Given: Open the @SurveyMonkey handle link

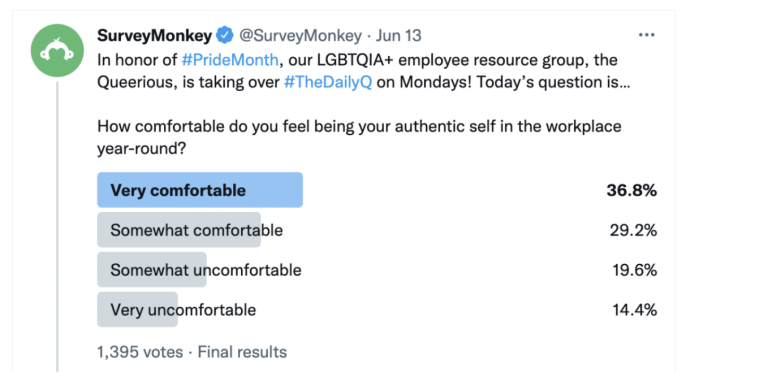Looking at the screenshot, I should (x=300, y=36).
